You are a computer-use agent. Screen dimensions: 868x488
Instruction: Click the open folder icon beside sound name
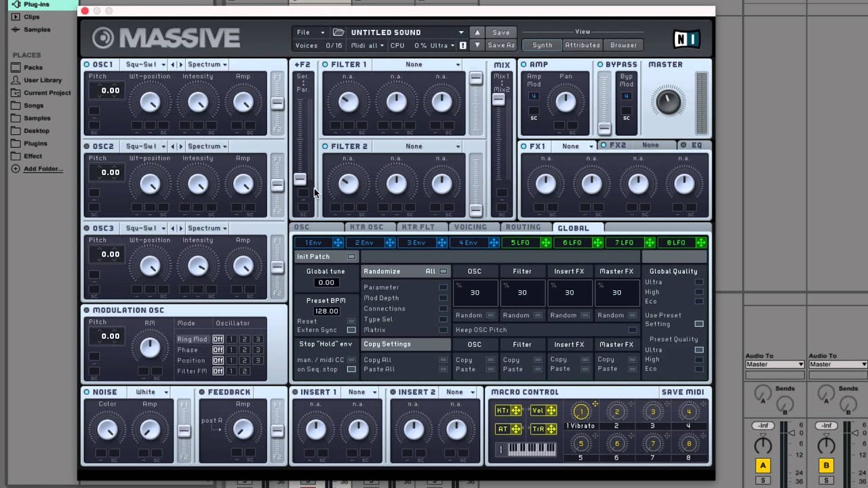point(338,32)
